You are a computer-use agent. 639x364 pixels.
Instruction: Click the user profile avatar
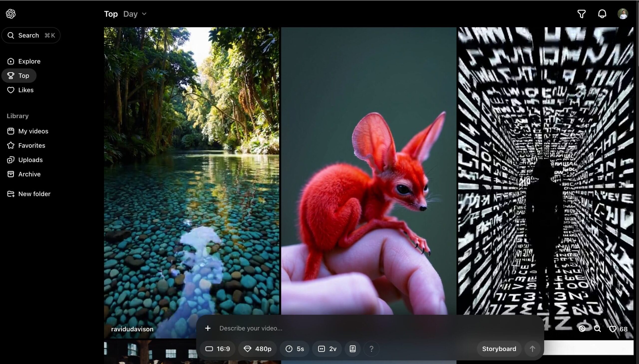click(x=623, y=14)
